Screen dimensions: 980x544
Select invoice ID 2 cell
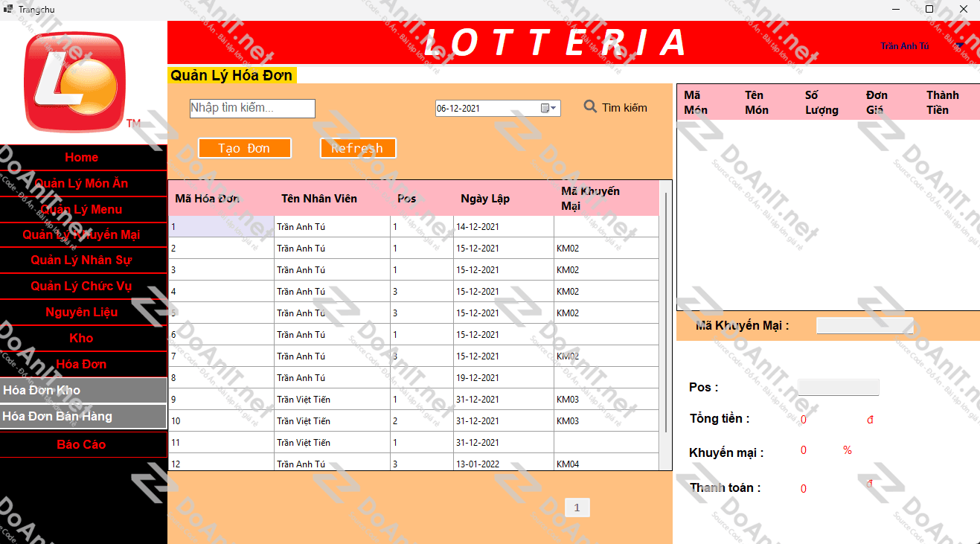tap(222, 249)
